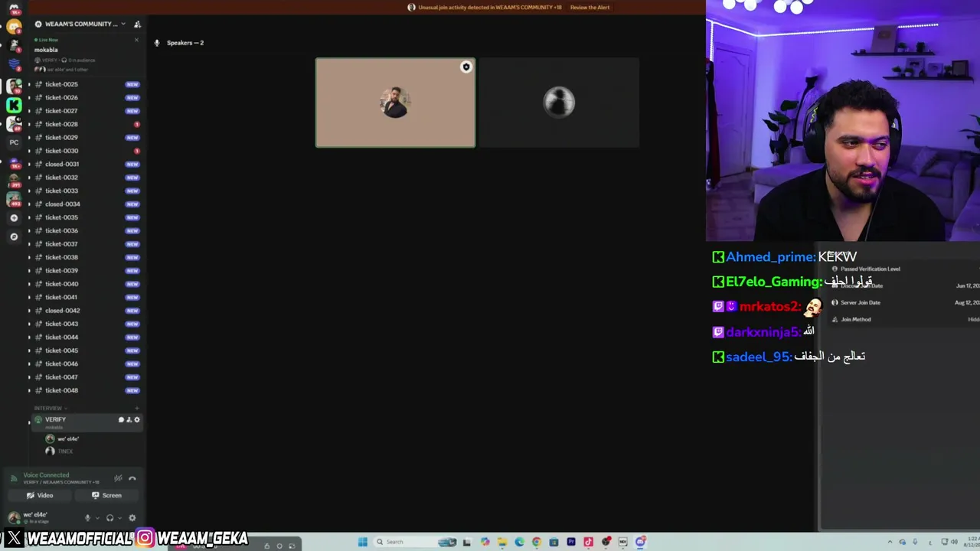The width and height of the screenshot is (980, 551).
Task: Open Adobe Premiere Pro from the taskbar
Action: point(571,542)
